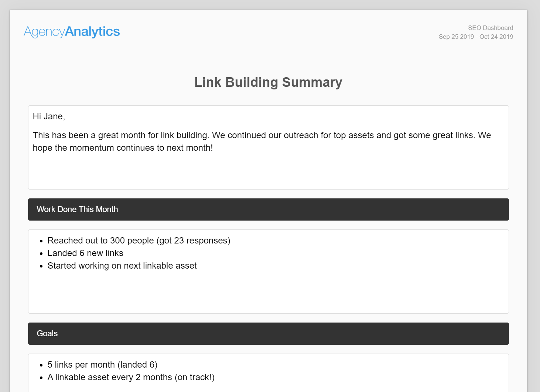The height and width of the screenshot is (392, 540).
Task: Select the 'Landed 6 new links' bullet
Action: tap(85, 253)
